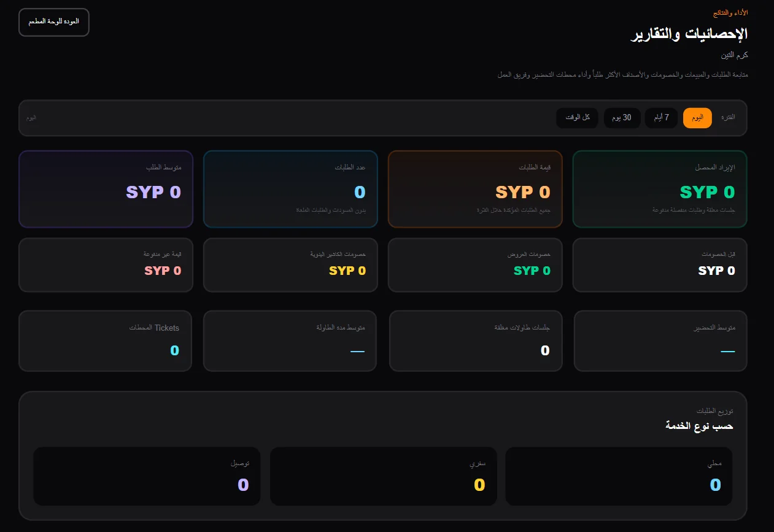
Task: Click the purple SYP 0 average order figure
Action: coord(153,192)
